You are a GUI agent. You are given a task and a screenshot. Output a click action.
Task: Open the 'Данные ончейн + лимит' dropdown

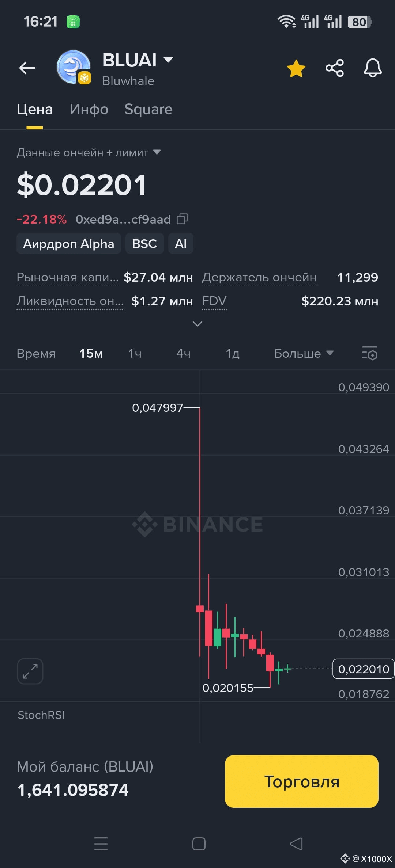(x=89, y=152)
